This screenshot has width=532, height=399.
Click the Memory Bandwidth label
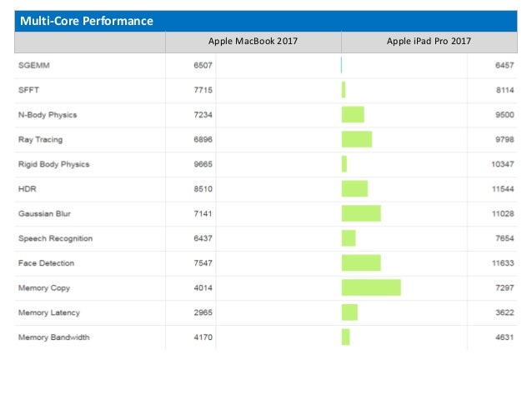point(53,337)
